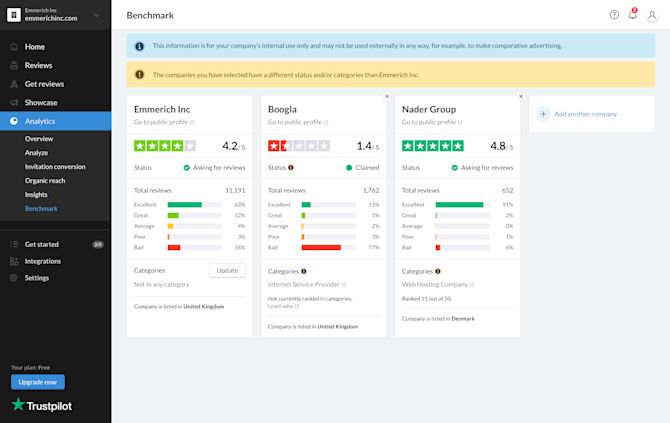Click Update categories button for Emmerich Inc
Viewport: 670px width, 423px height.
pos(227,270)
